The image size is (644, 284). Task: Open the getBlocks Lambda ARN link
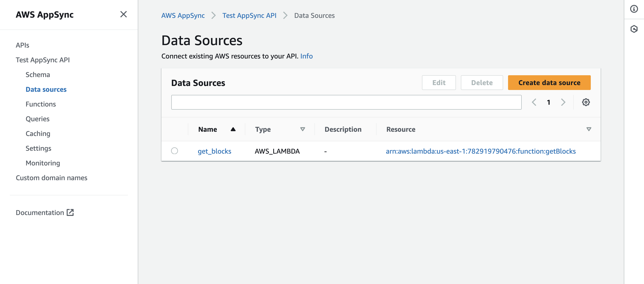(481, 151)
